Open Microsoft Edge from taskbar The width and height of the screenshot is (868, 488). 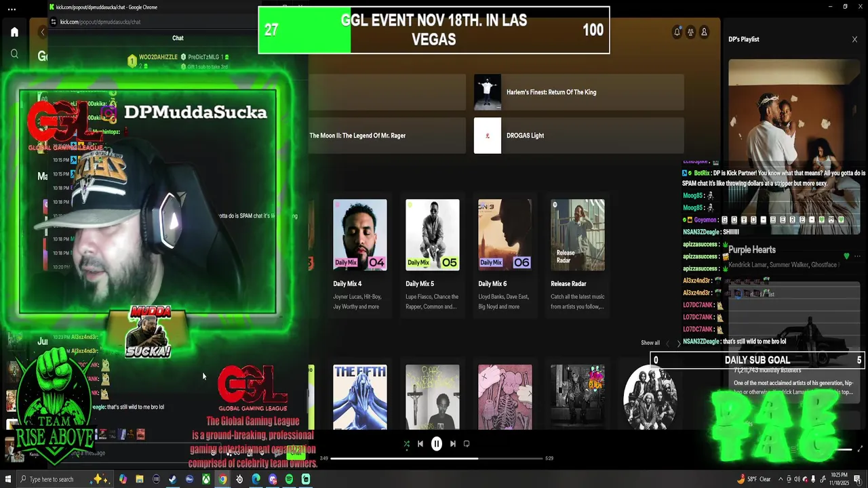[x=256, y=479]
